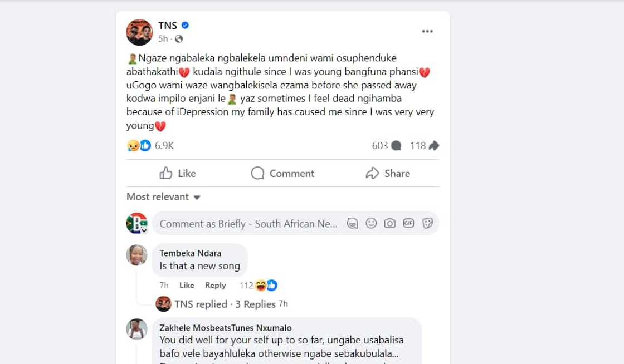Click the Comment button under the post
This screenshot has height=364, width=624.
pyautogui.click(x=282, y=174)
